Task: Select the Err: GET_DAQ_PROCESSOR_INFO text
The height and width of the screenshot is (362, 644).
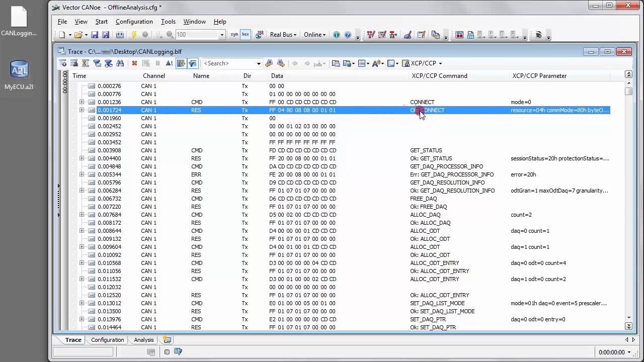Action: [x=452, y=174]
